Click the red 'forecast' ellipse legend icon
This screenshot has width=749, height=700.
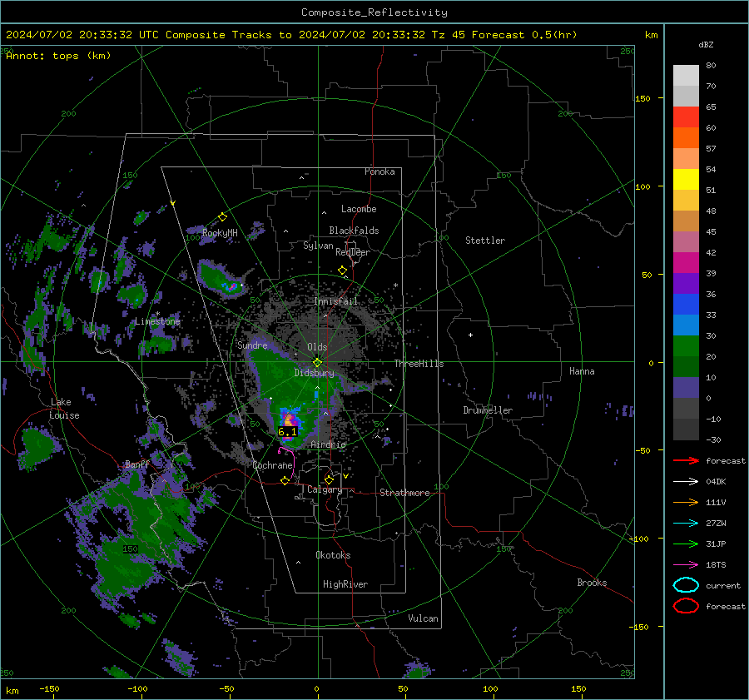point(686,606)
